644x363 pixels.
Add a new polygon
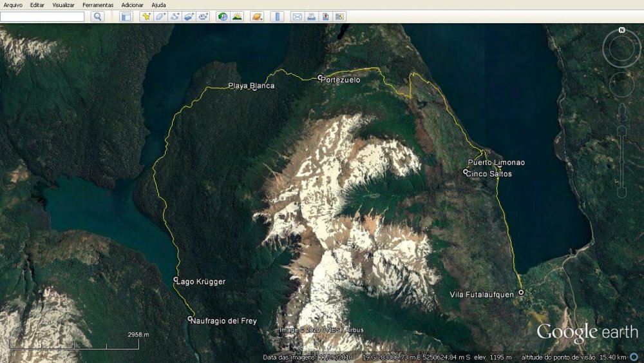coord(160,17)
